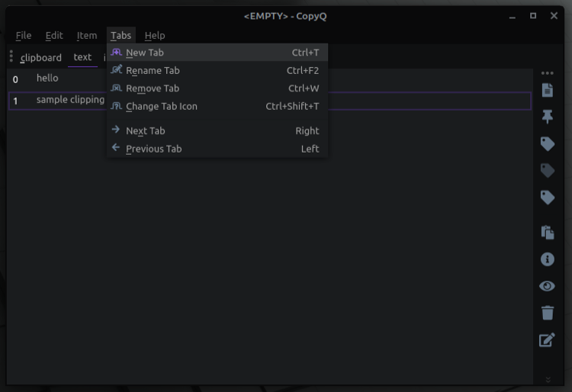Screen dimensions: 572x392
Task: Click the pin icon in the right toolbar
Action: pos(547,117)
